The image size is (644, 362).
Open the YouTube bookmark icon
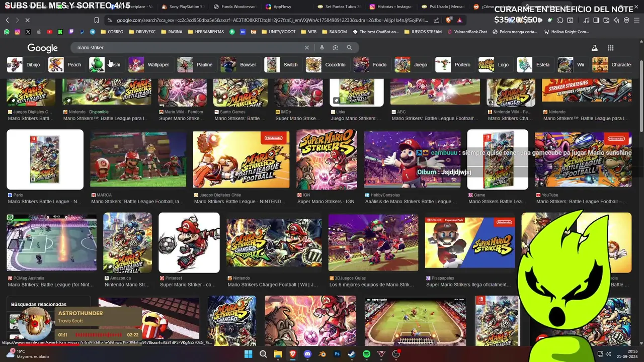49,32
